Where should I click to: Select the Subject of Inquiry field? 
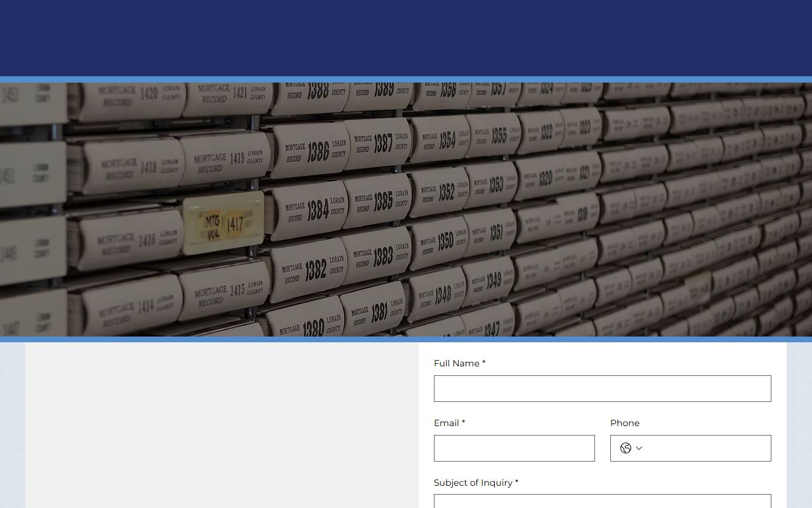click(602, 502)
